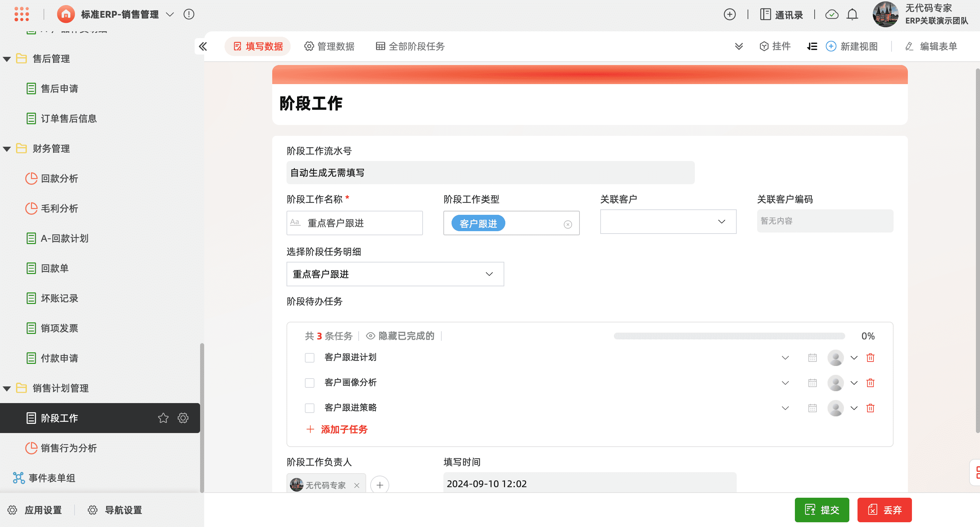Click the task progress bar
The width and height of the screenshot is (980, 527).
729,336
